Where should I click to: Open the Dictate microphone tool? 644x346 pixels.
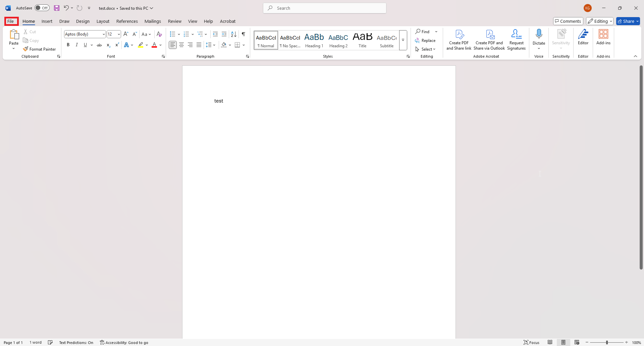click(x=539, y=39)
